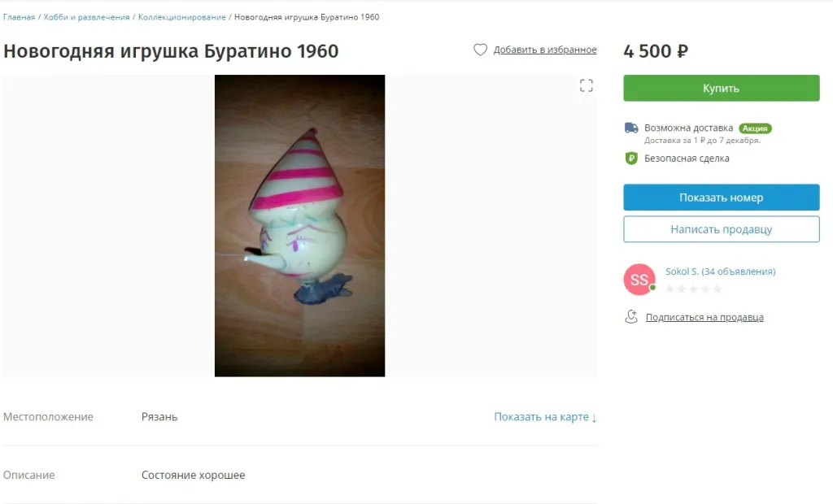The width and height of the screenshot is (833, 504).
Task: Click the heart favorite icon
Action: (x=480, y=50)
